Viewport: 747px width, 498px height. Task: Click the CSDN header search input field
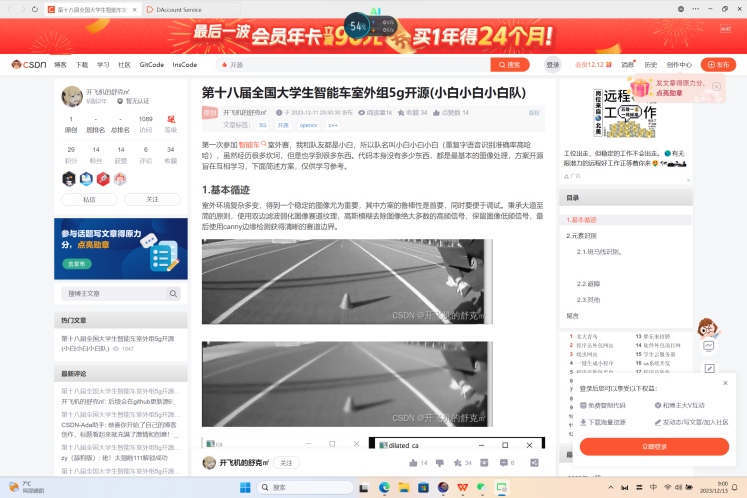click(x=360, y=64)
